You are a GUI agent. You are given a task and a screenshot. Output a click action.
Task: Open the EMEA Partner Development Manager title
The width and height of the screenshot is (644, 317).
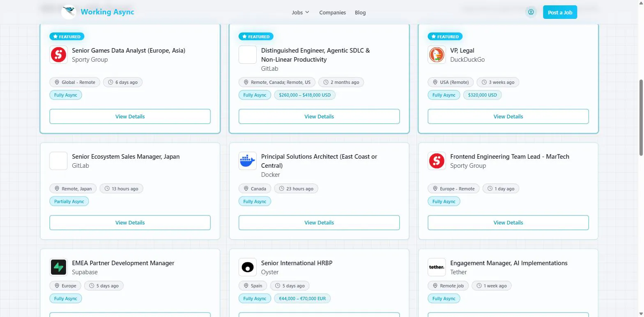pyautogui.click(x=123, y=263)
